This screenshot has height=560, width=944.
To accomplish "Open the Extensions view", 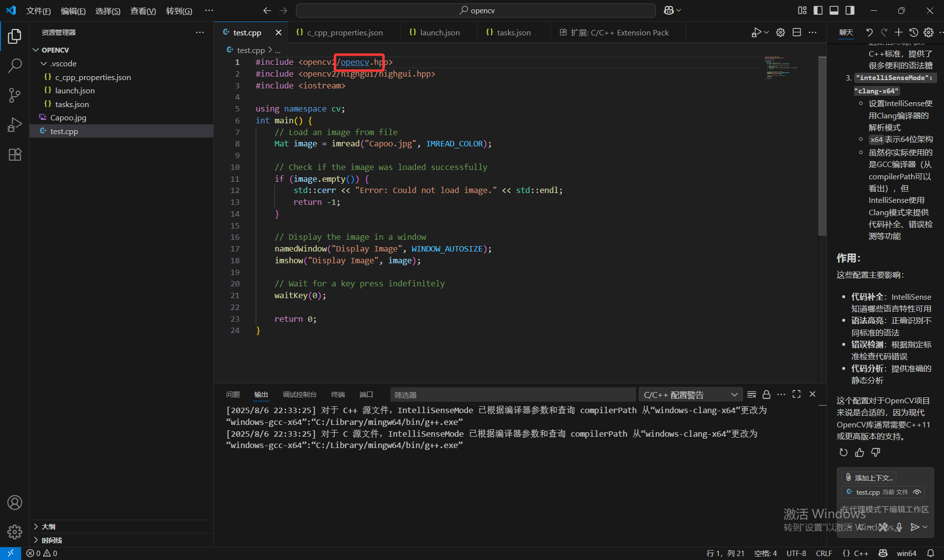I will pyautogui.click(x=15, y=154).
